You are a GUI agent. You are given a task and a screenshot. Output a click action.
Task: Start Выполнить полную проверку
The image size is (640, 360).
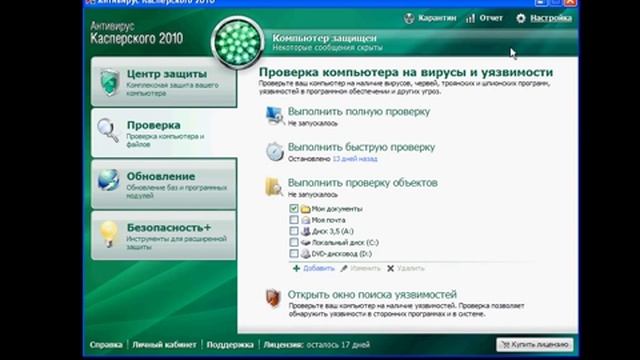pos(359,111)
